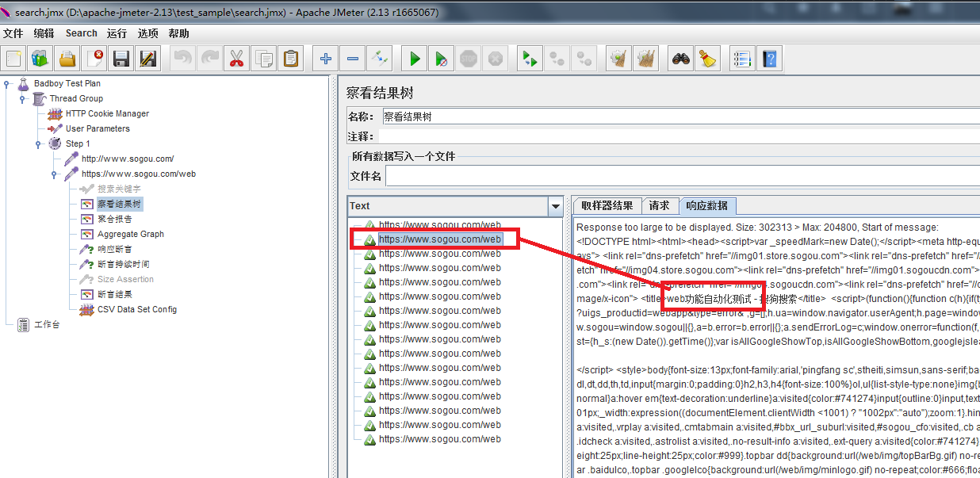The image size is (980, 478).
Task: Click the 文件名 filename input field
Action: pos(683,175)
